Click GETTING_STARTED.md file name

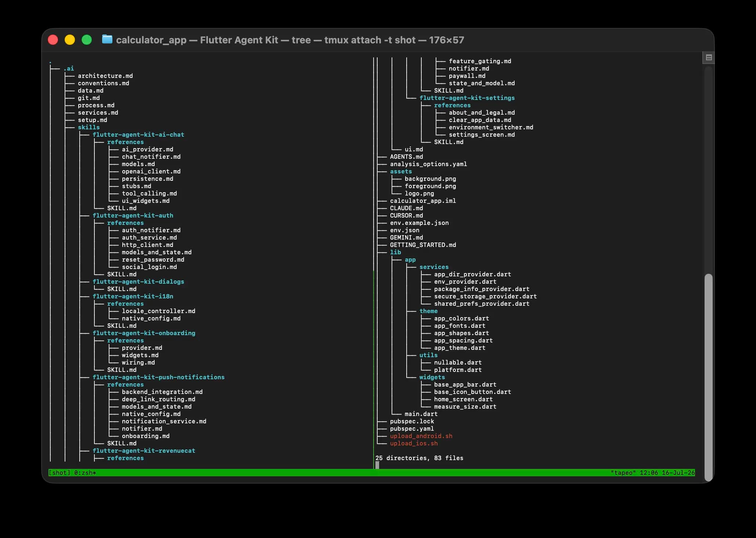[x=423, y=245]
